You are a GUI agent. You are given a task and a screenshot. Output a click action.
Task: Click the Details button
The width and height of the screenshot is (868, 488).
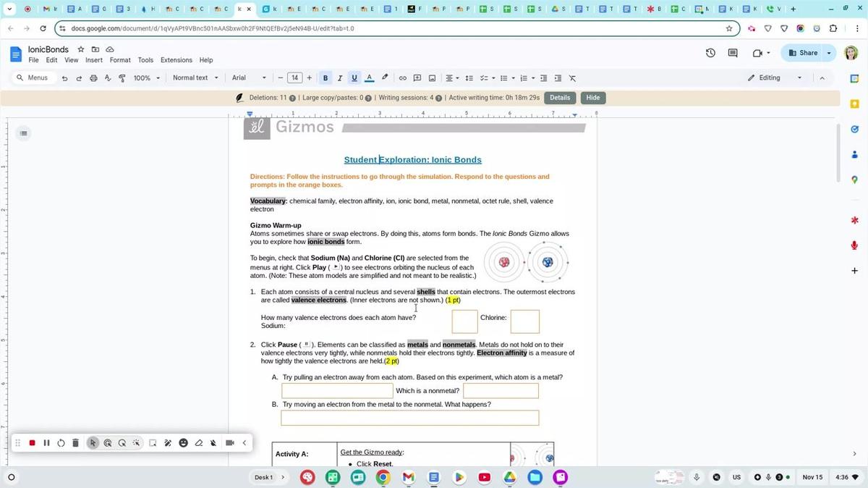tap(560, 98)
